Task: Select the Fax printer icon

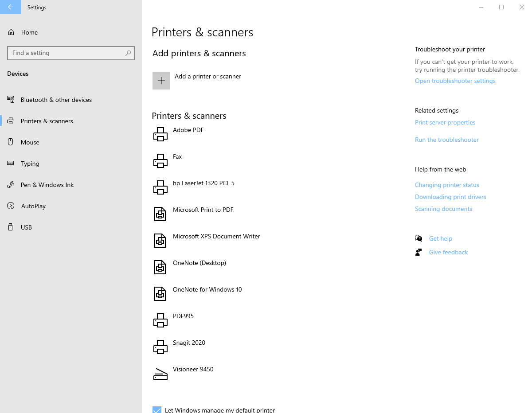Action: click(160, 161)
